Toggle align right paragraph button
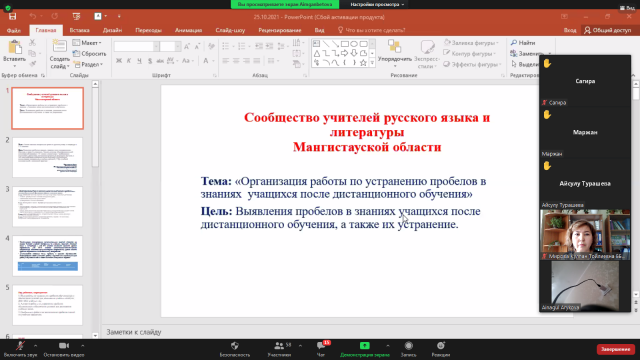 pos(246,61)
